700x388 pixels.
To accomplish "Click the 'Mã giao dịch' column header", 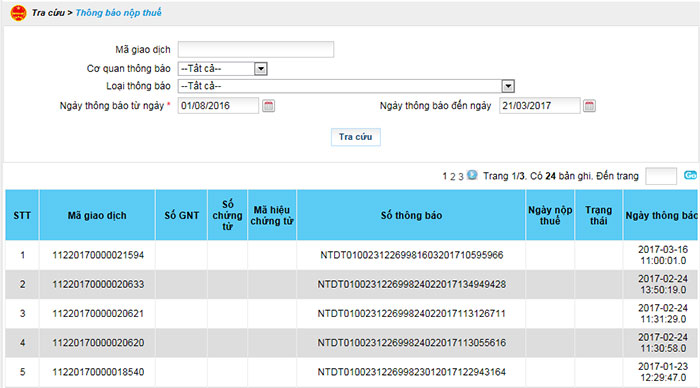I will coord(97,215).
